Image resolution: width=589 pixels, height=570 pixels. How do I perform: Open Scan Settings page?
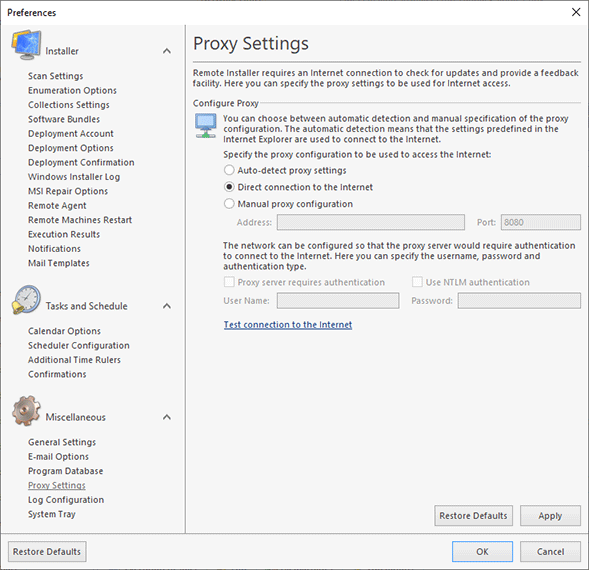point(56,76)
